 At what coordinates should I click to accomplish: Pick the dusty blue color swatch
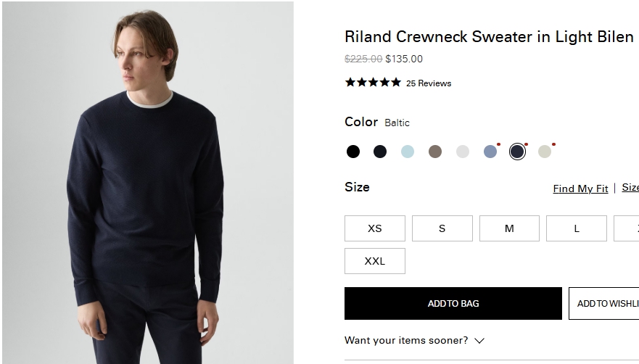[490, 152]
